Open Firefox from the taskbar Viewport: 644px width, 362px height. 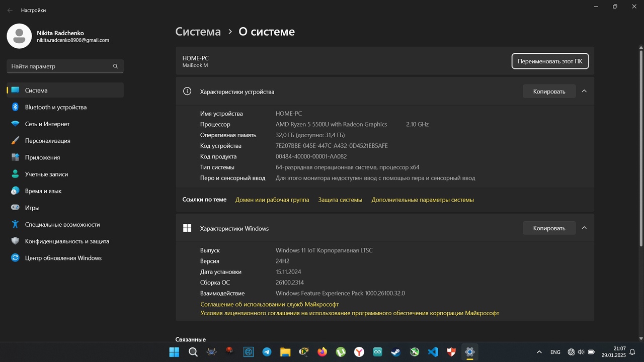click(x=322, y=352)
